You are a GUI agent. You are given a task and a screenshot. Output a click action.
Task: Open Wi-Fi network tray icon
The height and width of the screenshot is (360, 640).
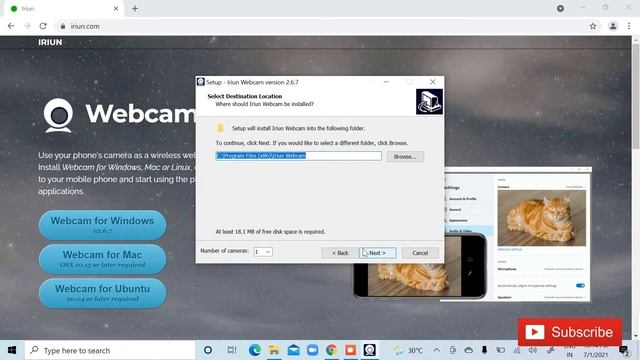pos(517,350)
